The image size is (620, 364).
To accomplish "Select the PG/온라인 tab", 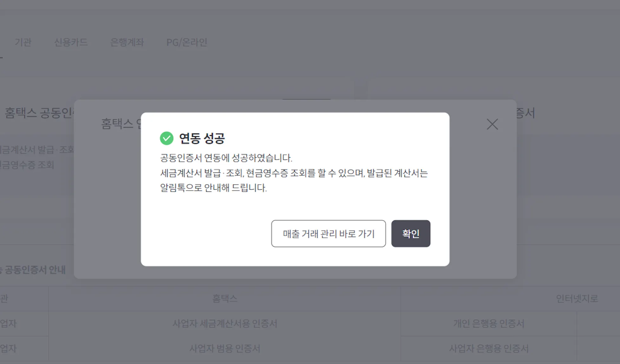I will tap(187, 42).
